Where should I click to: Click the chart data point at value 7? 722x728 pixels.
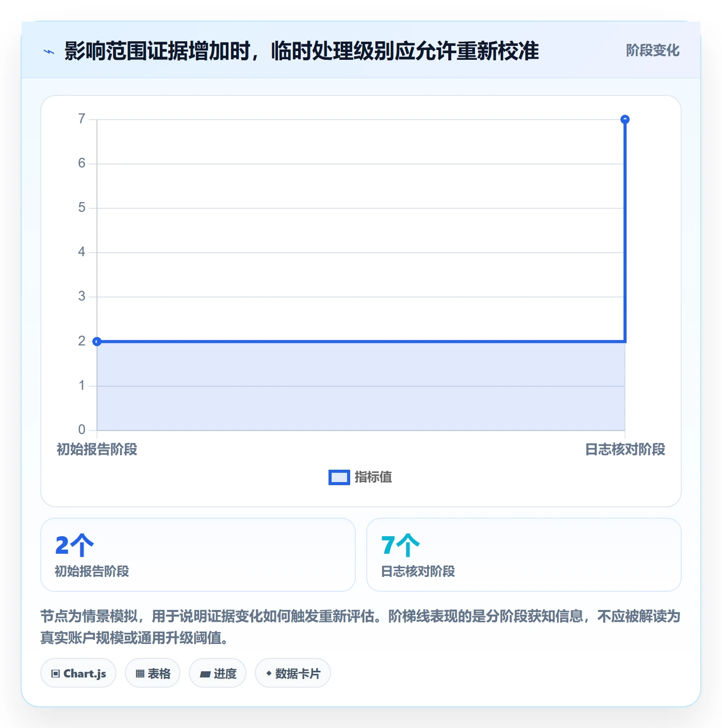(x=625, y=120)
